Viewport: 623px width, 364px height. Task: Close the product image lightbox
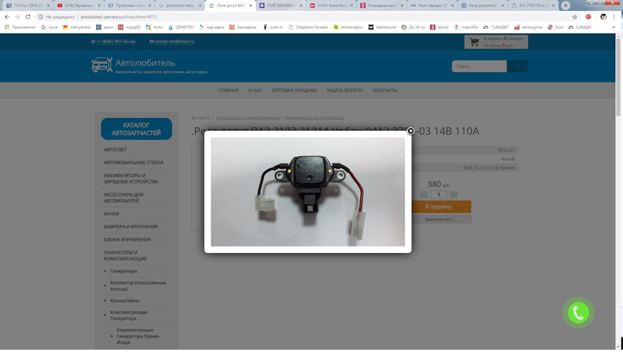pyautogui.click(x=410, y=130)
